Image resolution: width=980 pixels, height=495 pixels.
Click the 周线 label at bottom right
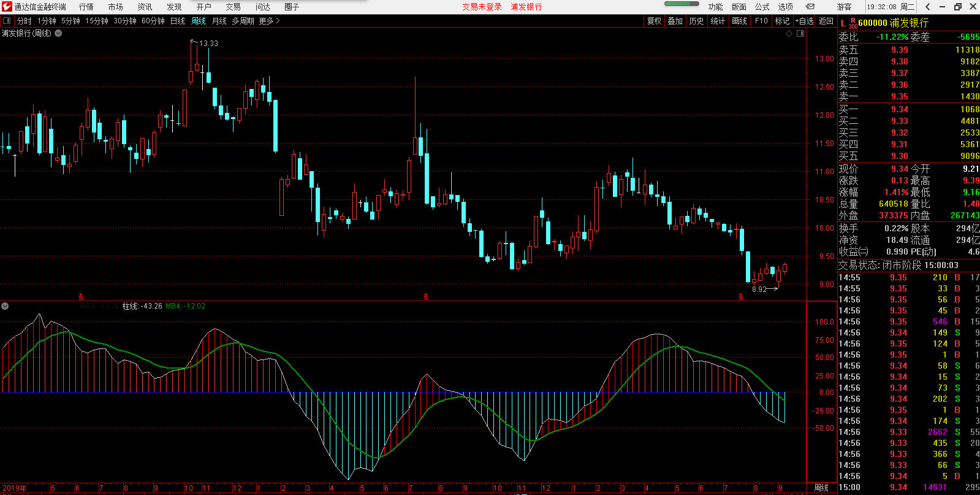click(x=821, y=488)
